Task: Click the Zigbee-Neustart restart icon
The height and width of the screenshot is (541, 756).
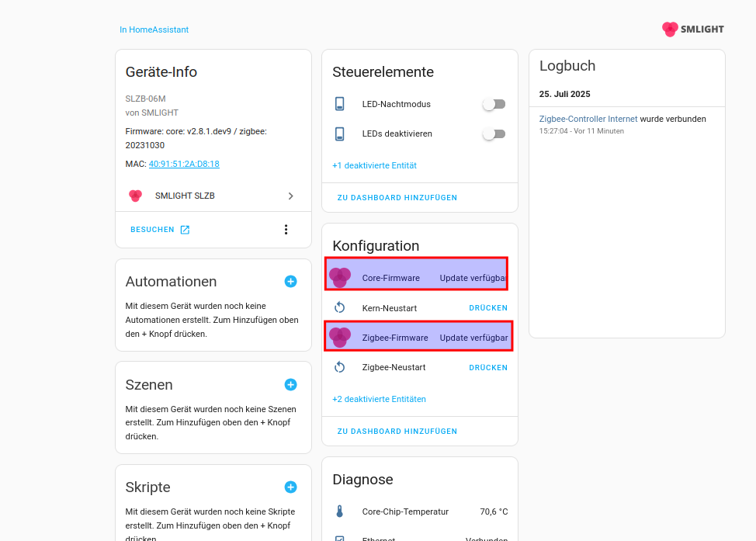Action: click(x=339, y=368)
